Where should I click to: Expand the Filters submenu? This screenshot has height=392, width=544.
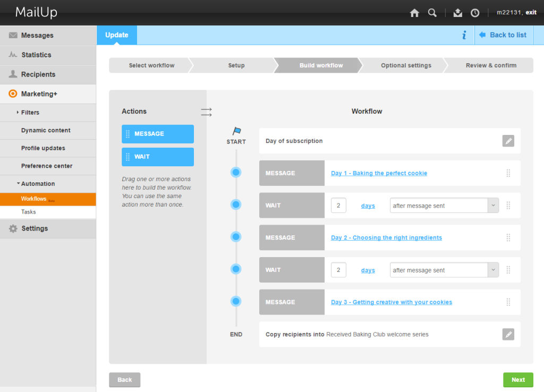[x=30, y=113]
